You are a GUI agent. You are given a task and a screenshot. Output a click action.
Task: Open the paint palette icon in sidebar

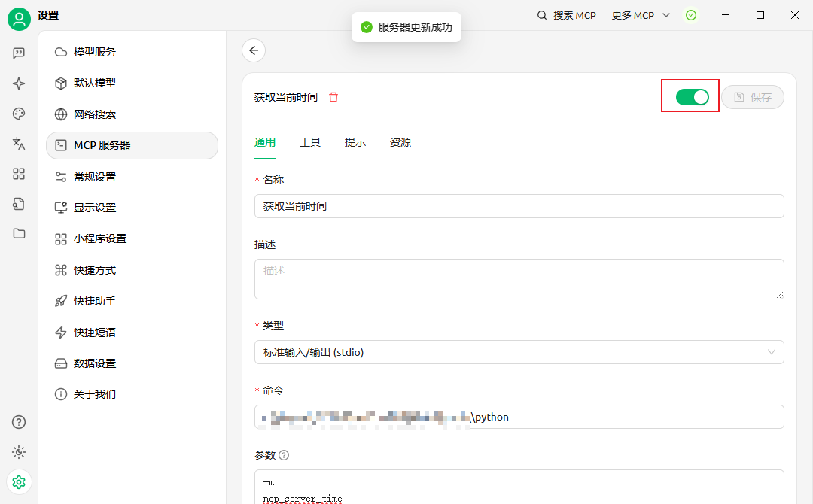[x=19, y=114]
